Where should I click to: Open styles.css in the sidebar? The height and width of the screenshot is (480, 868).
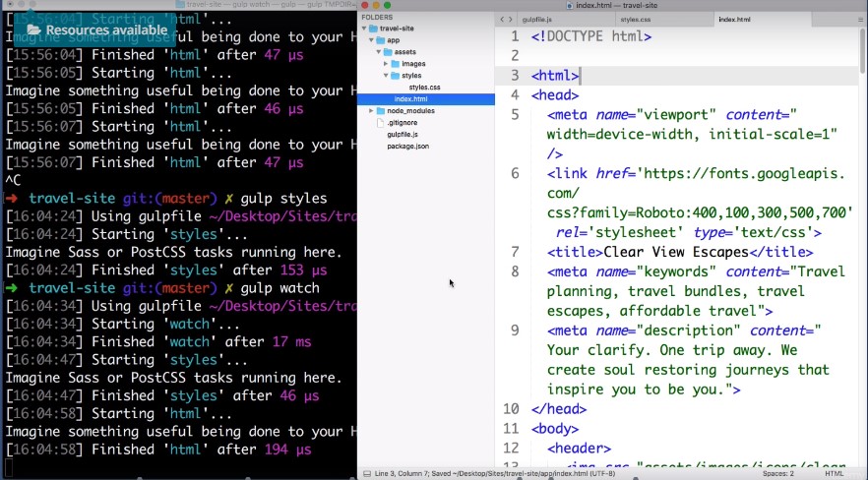coord(424,88)
